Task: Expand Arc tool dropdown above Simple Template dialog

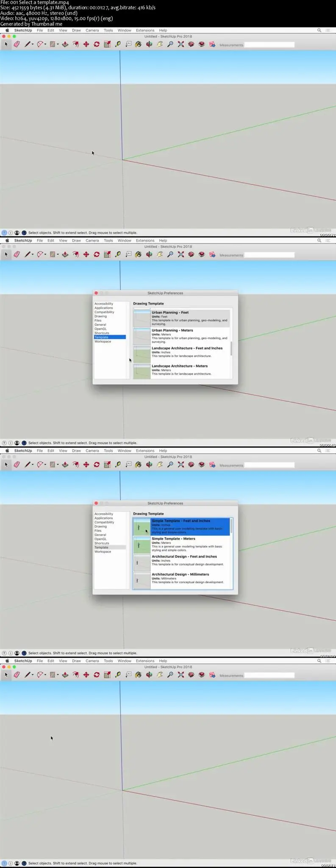Action: (x=45, y=465)
